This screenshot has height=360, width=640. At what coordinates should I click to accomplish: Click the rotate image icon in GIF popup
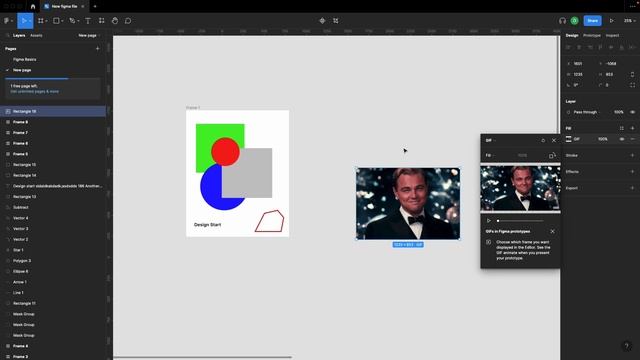[x=552, y=156]
